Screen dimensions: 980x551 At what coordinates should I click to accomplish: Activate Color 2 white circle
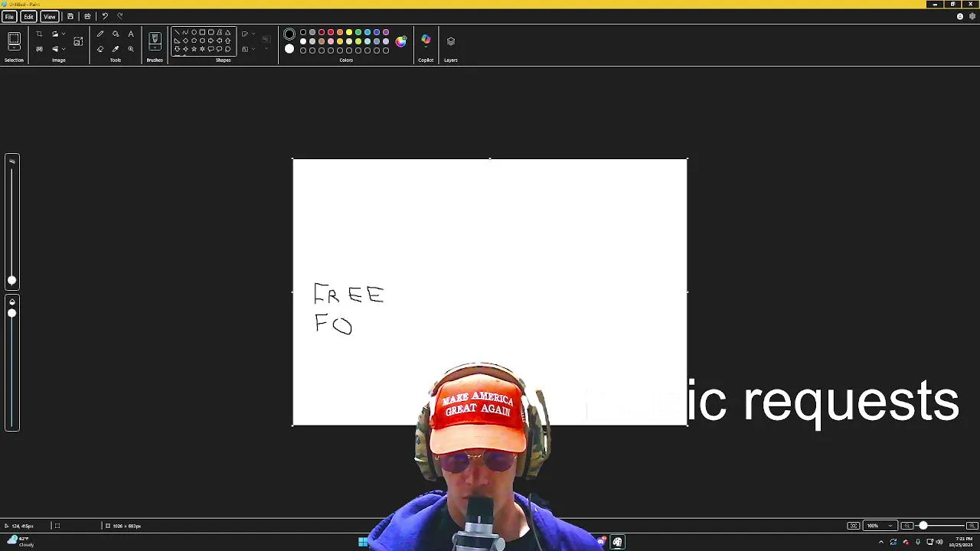click(x=289, y=49)
